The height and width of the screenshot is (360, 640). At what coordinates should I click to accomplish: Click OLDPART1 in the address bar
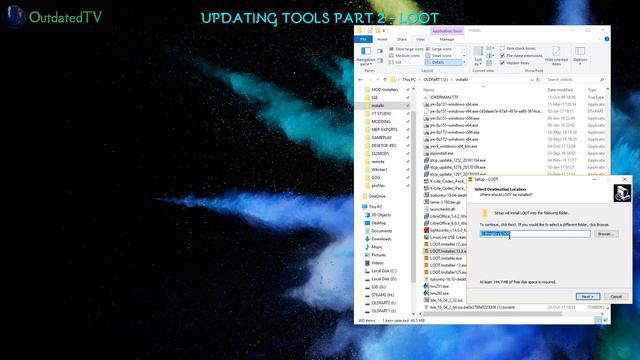click(x=436, y=80)
